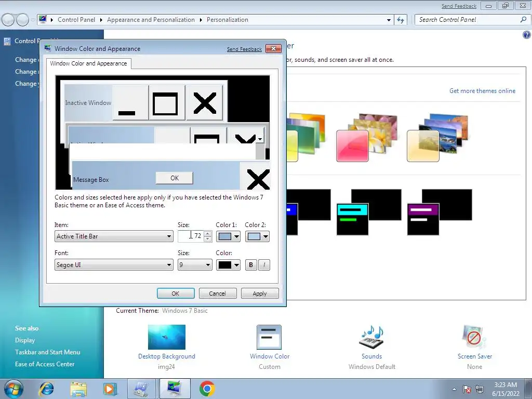Viewport: 532px width, 399px height.
Task: Click Personalization breadcrumb
Action: (x=228, y=20)
